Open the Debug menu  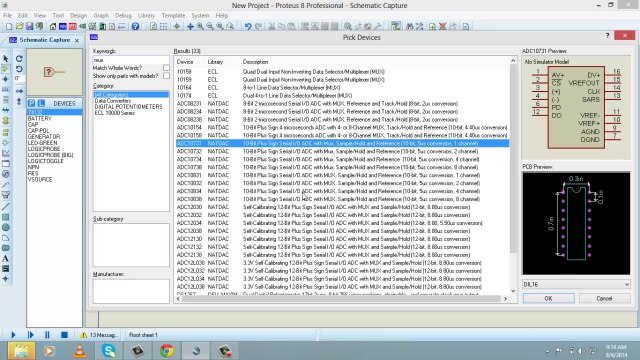[123, 16]
